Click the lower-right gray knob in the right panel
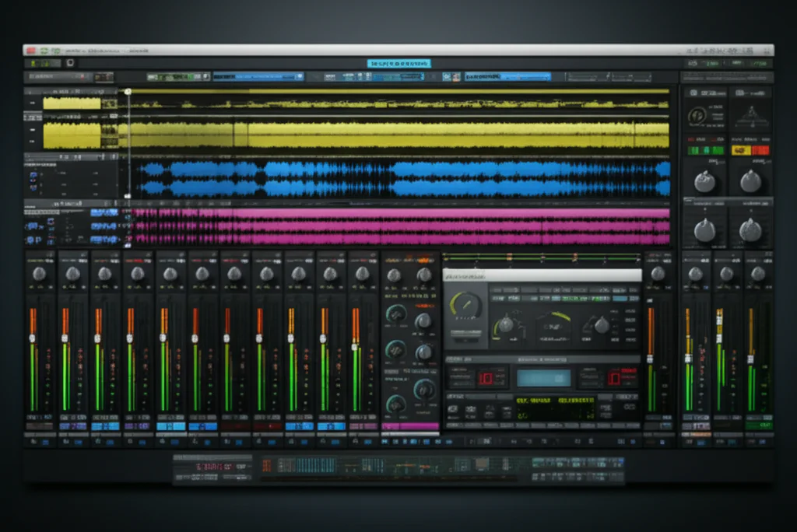The width and height of the screenshot is (797, 532). (x=750, y=230)
